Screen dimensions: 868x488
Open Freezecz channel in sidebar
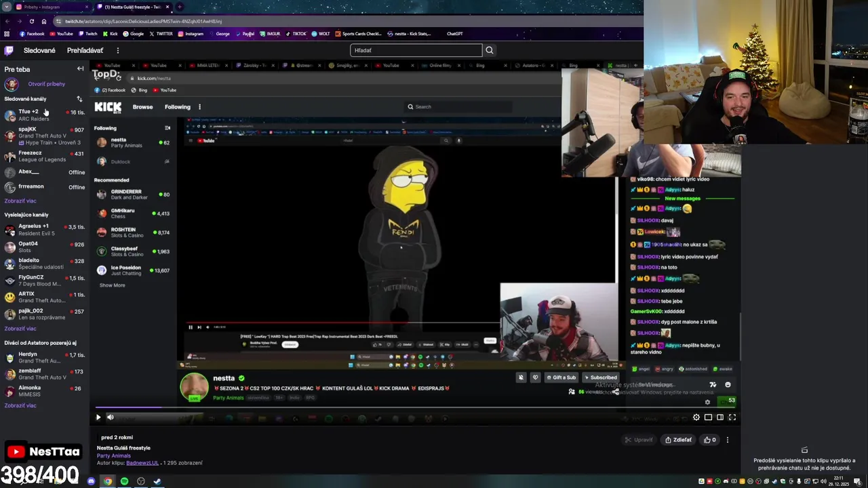pos(45,157)
